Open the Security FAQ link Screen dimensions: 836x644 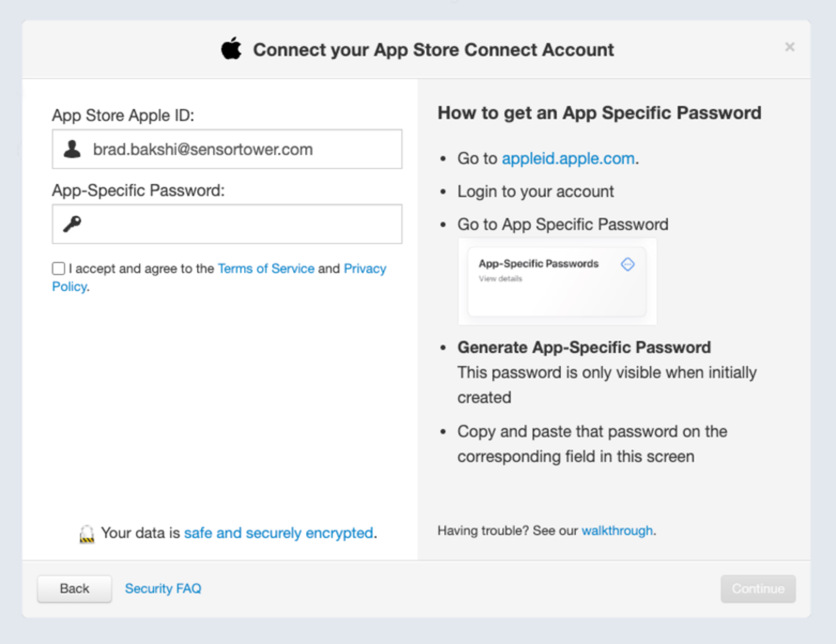(x=163, y=589)
